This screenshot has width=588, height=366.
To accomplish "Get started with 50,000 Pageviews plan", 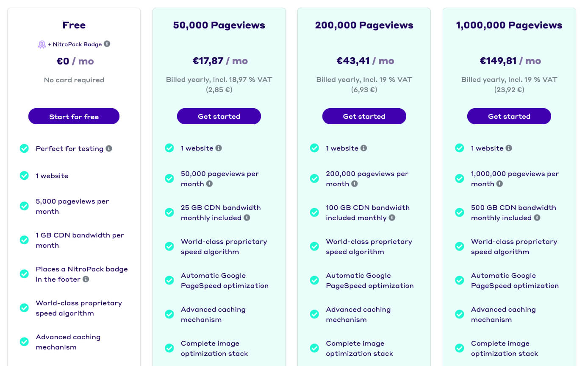I will pyautogui.click(x=219, y=116).
